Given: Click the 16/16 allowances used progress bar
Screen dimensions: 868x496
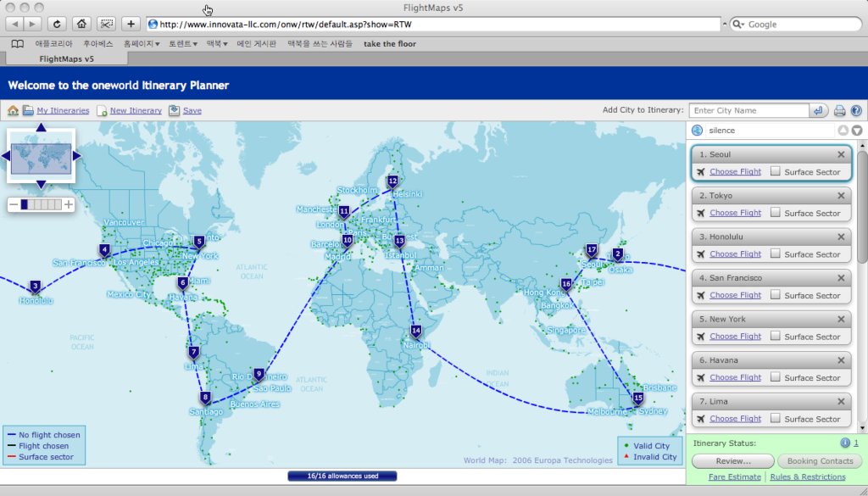Looking at the screenshot, I should pyautogui.click(x=342, y=476).
